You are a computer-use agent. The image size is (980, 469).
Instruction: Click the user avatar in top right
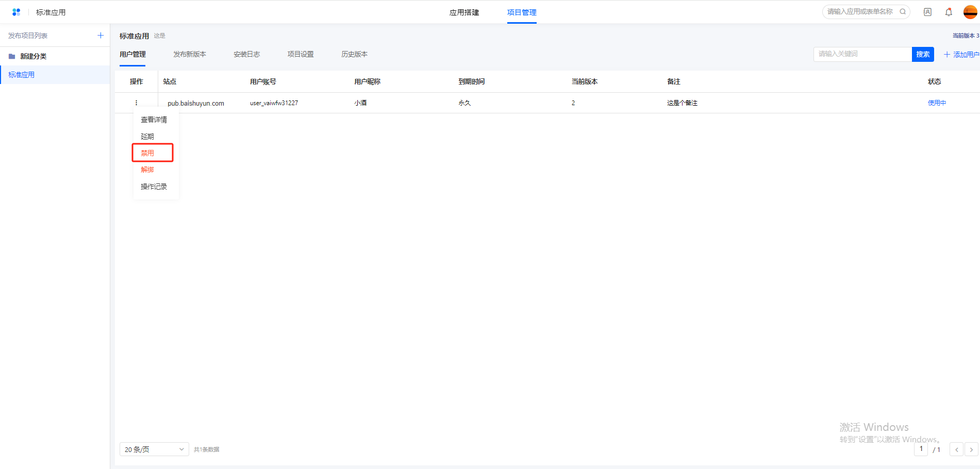coord(970,12)
